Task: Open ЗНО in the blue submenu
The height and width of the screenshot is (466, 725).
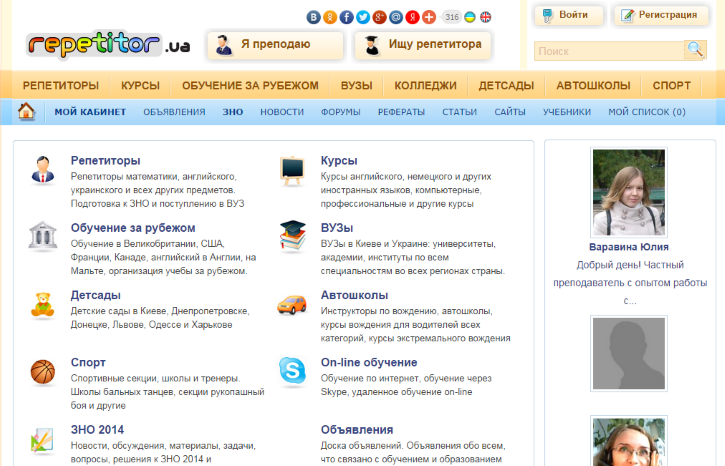Action: 233,112
